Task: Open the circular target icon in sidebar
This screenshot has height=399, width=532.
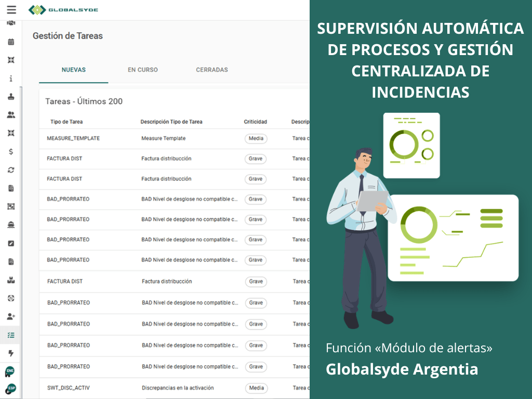Action: tap(11, 298)
